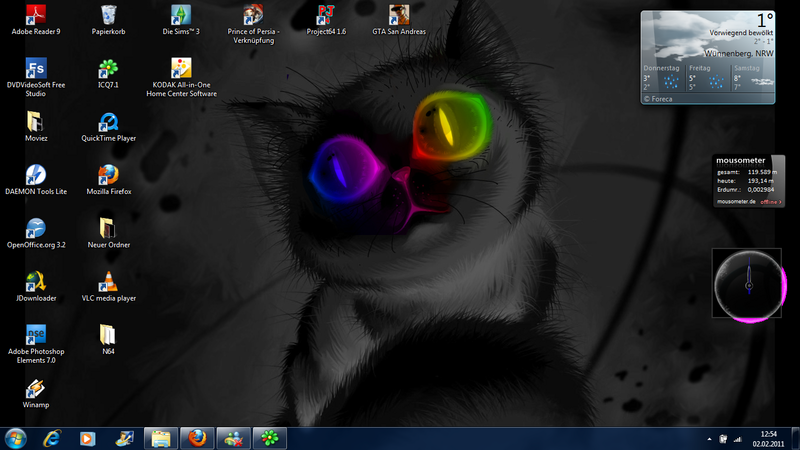Screen dimensions: 800x450
Task: Launch Internet Explorer from taskbar
Action: click(x=52, y=438)
